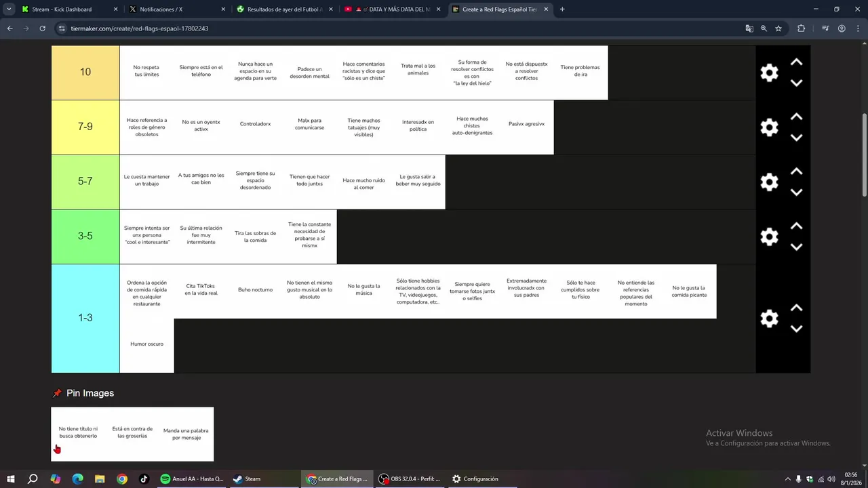Select the orange tier 10 label
The height and width of the screenshot is (488, 868).
[85, 73]
